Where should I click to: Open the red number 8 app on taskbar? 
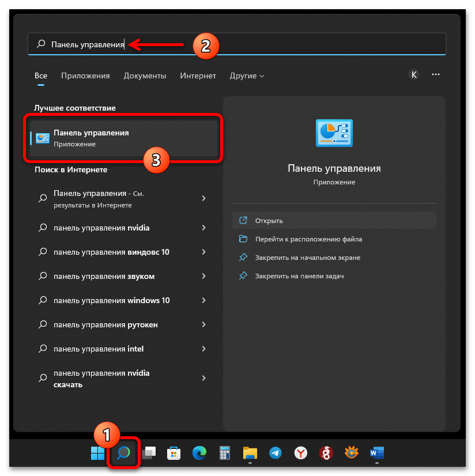point(326,453)
